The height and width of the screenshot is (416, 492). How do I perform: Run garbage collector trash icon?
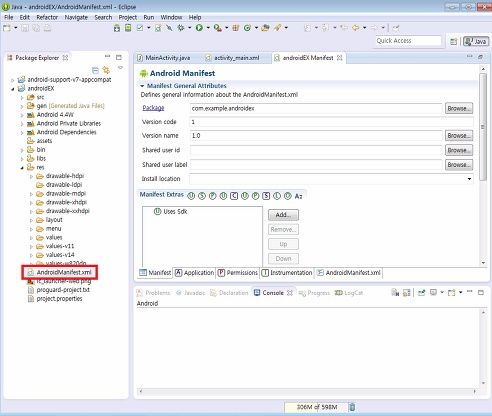point(352,407)
